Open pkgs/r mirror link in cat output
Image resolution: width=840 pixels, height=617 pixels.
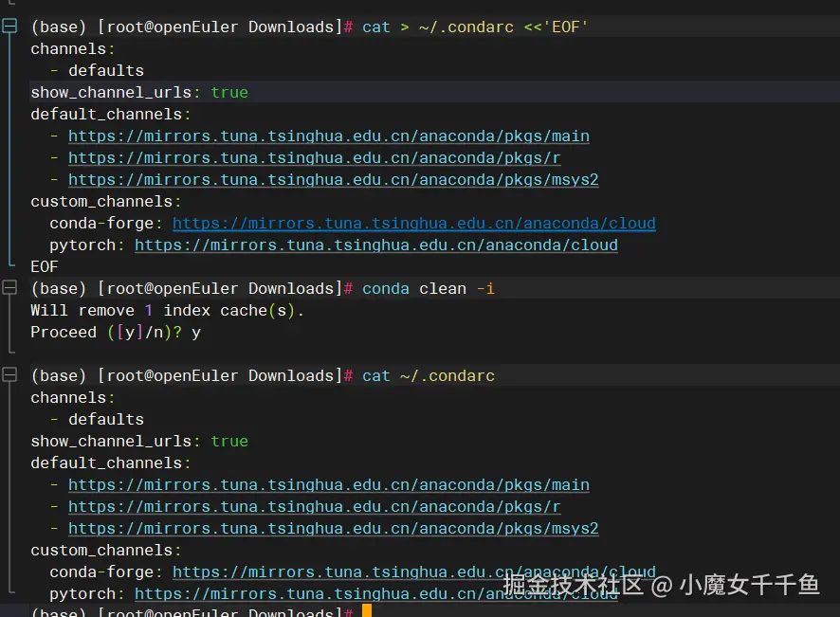tap(314, 507)
